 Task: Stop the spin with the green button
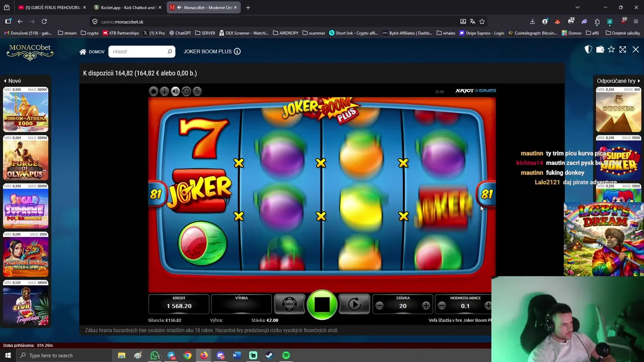pos(322,304)
